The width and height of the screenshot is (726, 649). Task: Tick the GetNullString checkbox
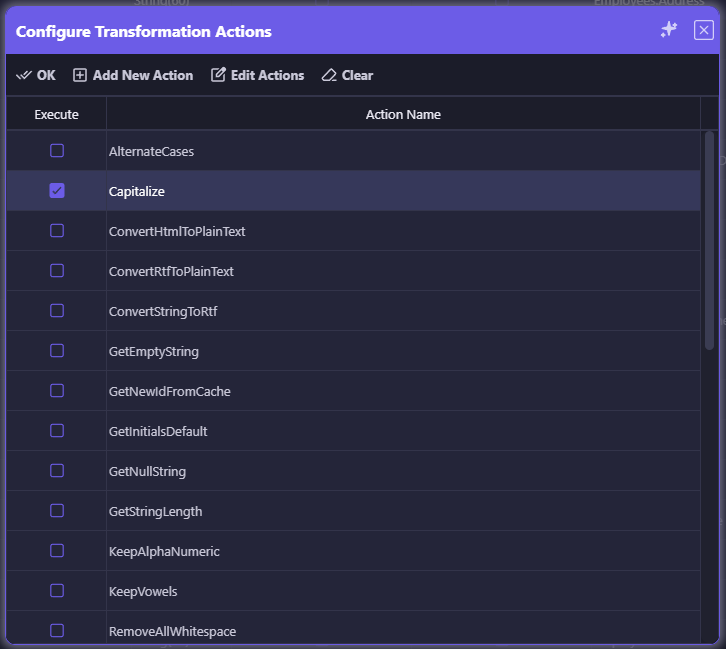point(57,471)
